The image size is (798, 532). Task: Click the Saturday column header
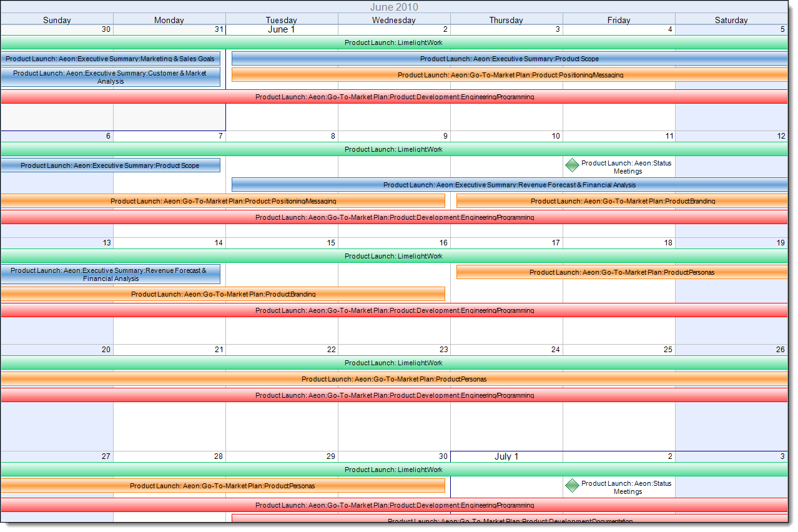[731, 20]
